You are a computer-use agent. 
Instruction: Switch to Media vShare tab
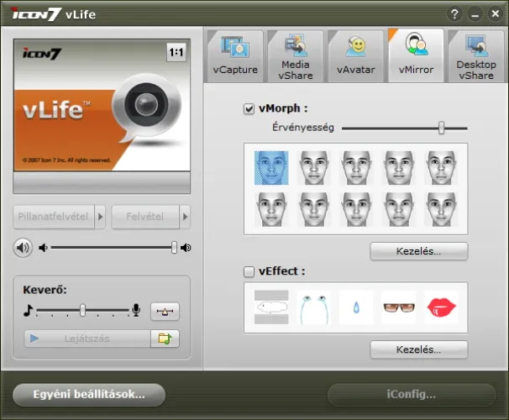[296, 56]
